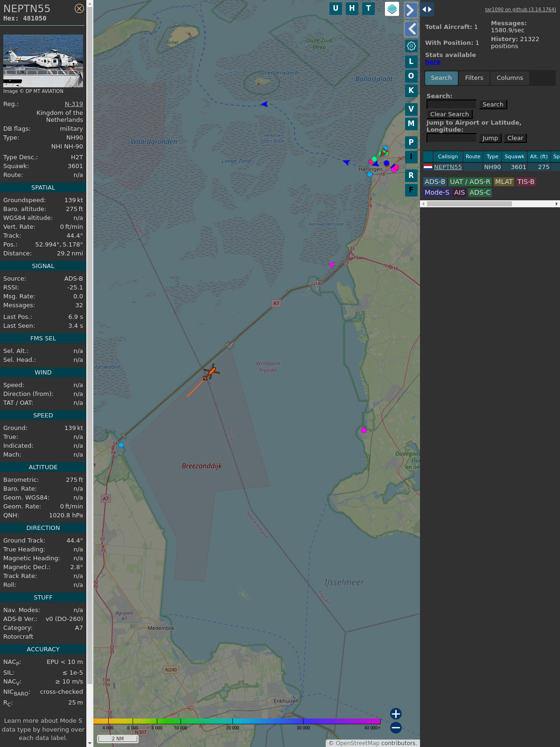This screenshot has height=747, width=560.
Task: Open the N-319 registration link
Action: 74,104
